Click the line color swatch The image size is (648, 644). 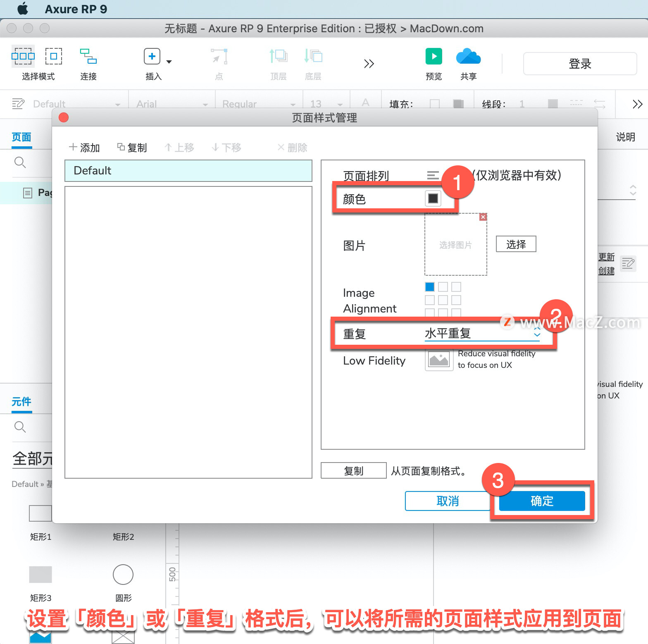(553, 103)
